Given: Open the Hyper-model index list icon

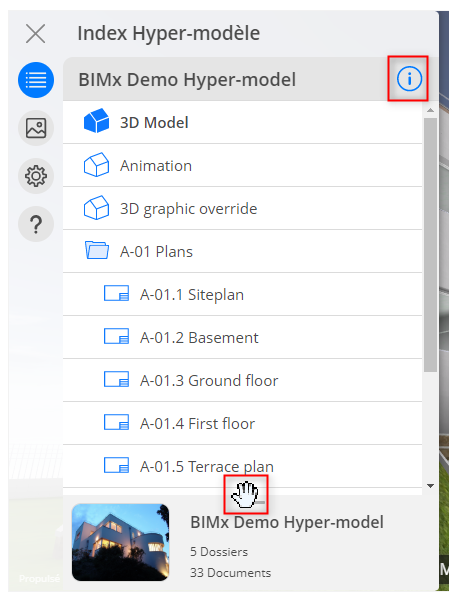Looking at the screenshot, I should [36, 80].
